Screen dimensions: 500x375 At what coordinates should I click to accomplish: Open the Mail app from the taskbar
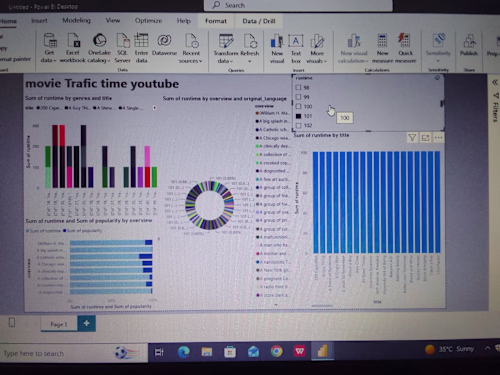pyautogui.click(x=253, y=352)
